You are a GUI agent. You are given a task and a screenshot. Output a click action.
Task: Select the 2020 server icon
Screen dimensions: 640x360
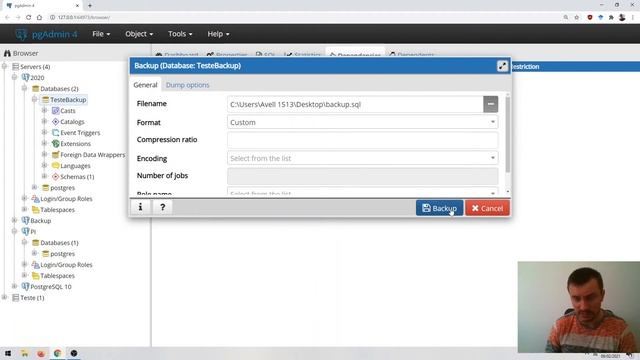(25, 78)
